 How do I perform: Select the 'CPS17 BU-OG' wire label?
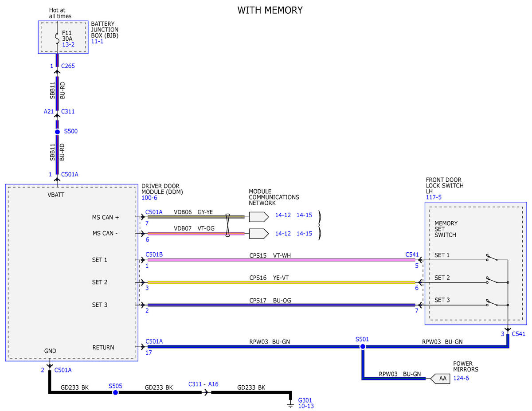coord(270,301)
